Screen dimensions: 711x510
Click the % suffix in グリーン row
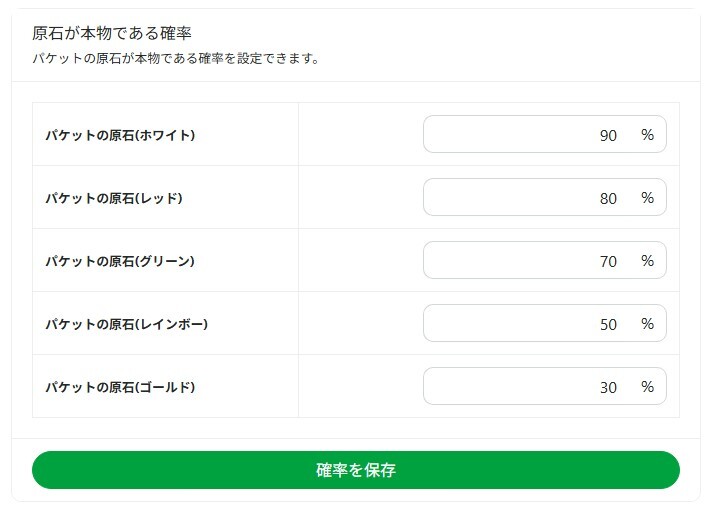pyautogui.click(x=647, y=261)
